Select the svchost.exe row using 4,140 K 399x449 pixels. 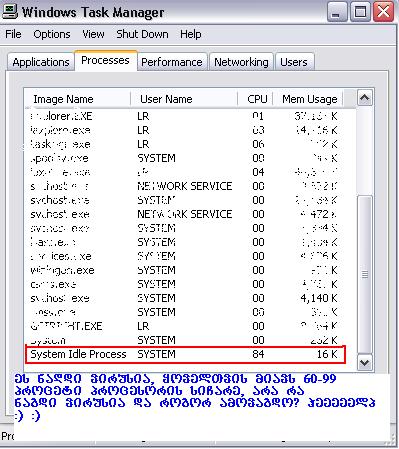(x=184, y=298)
